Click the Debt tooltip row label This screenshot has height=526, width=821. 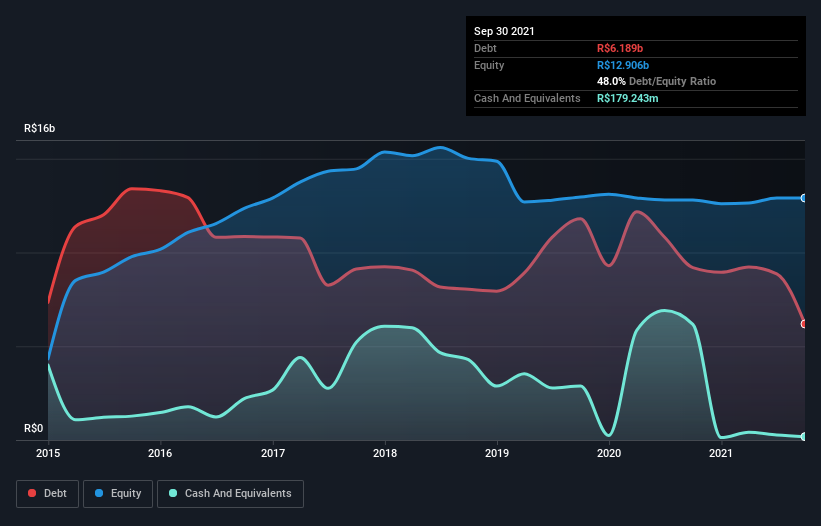[x=485, y=48]
